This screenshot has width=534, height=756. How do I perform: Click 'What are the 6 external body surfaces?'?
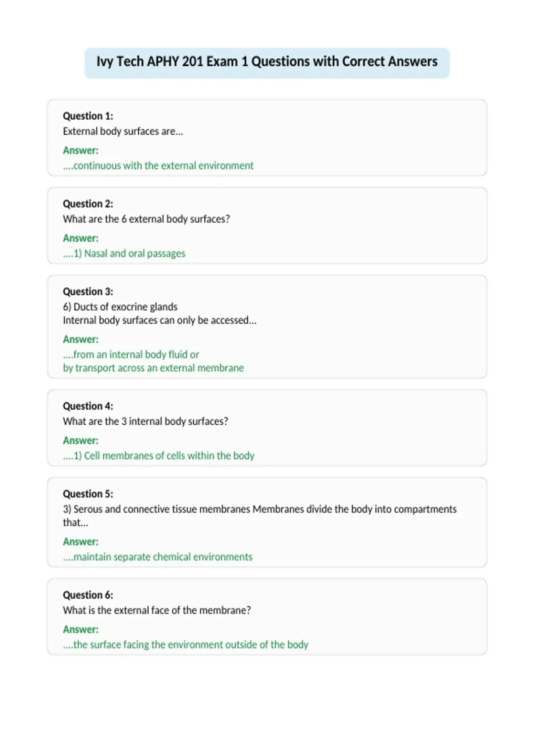pyautogui.click(x=146, y=219)
